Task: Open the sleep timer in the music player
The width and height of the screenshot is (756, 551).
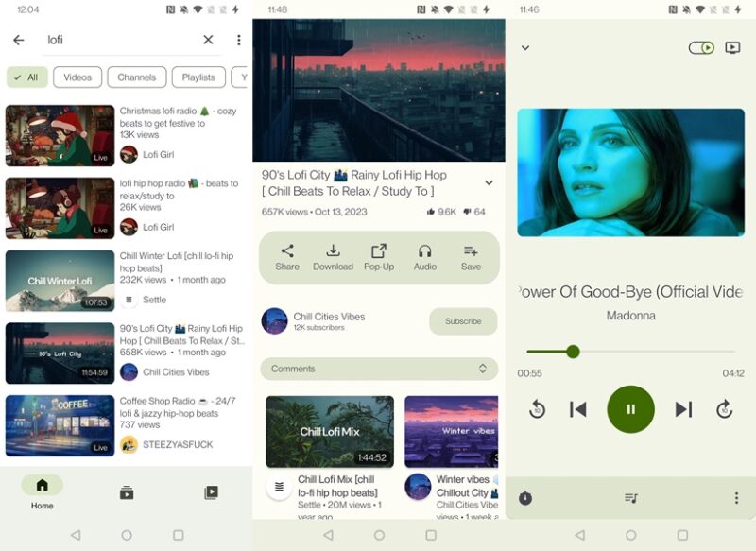Action: tap(525, 497)
